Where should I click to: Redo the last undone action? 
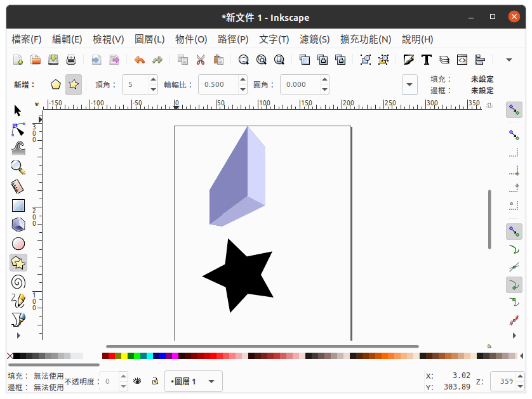tap(157, 60)
